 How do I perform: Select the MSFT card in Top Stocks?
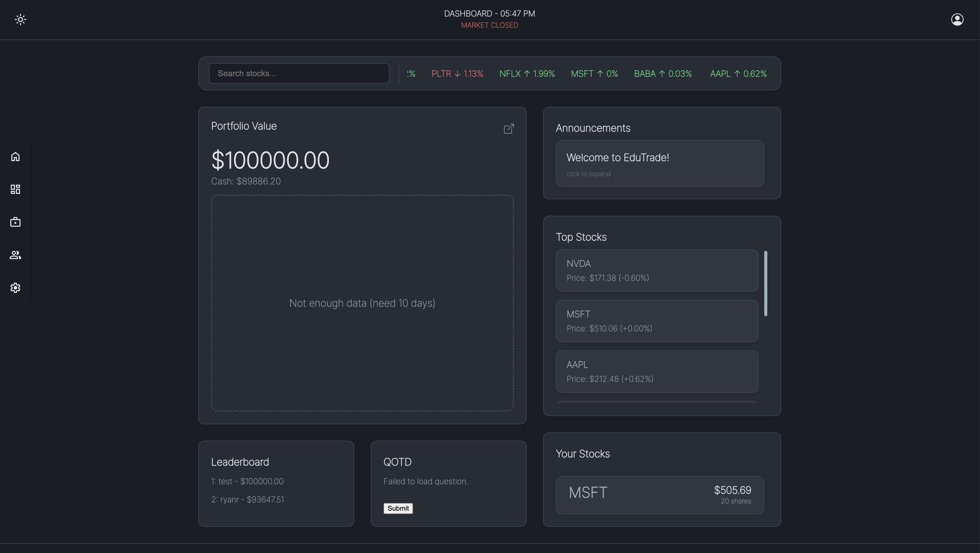(656, 321)
